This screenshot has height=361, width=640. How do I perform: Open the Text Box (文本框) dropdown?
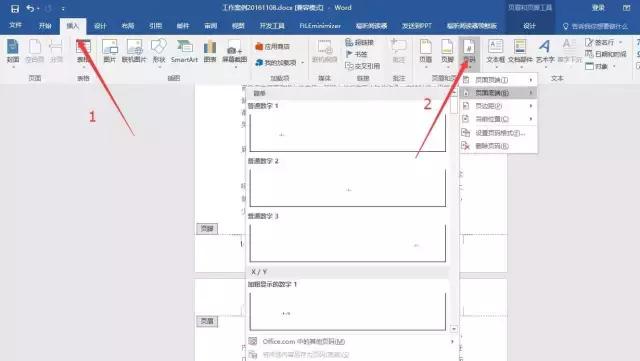click(x=496, y=52)
